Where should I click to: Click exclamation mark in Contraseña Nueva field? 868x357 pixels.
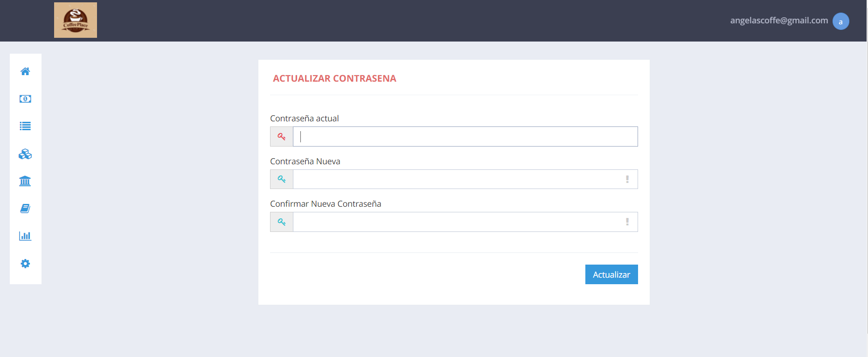click(627, 179)
